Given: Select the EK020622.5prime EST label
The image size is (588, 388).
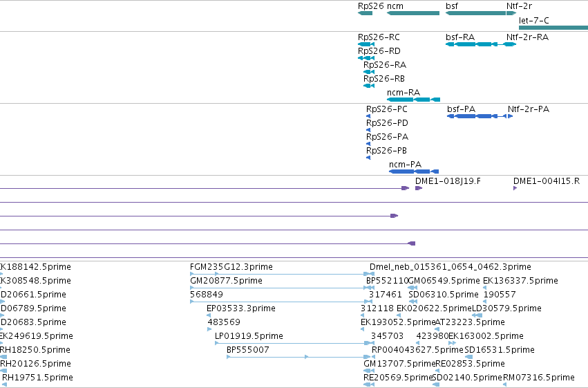Looking at the screenshot, I should (434, 308).
